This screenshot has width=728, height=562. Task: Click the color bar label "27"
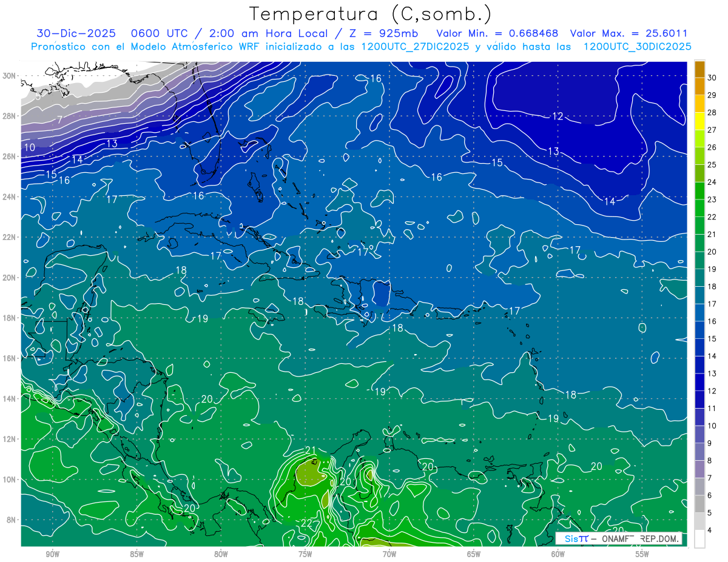[x=712, y=130]
